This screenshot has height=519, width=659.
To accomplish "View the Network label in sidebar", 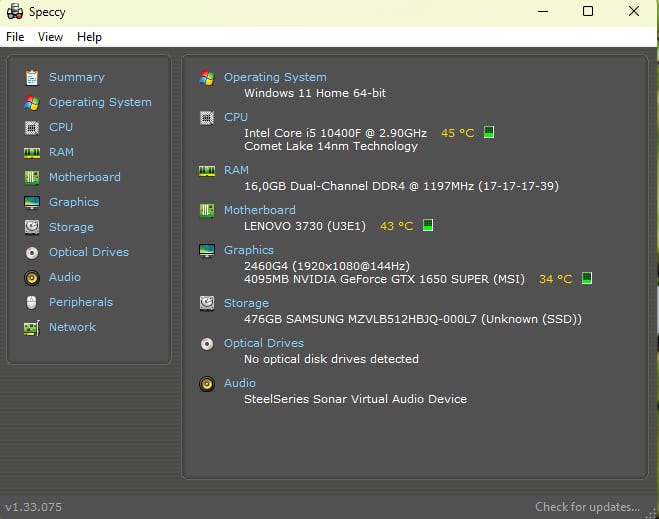I will pyautogui.click(x=72, y=327).
